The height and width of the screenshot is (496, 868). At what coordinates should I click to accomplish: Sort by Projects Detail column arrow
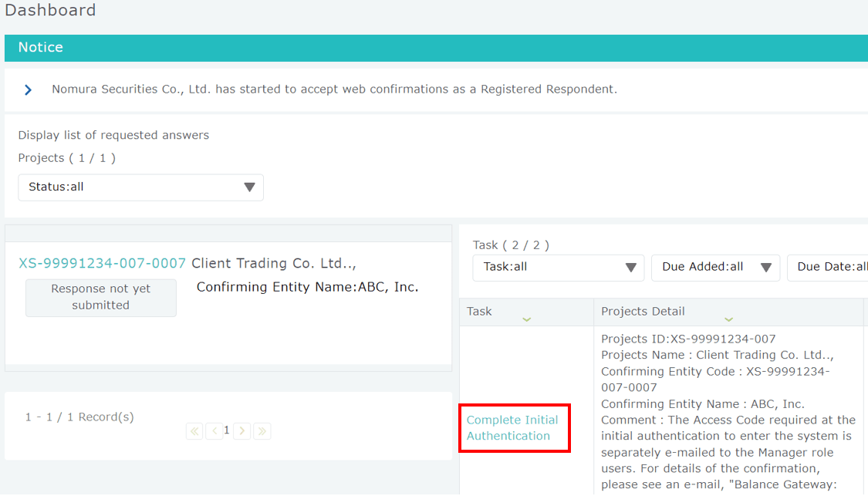[728, 319]
